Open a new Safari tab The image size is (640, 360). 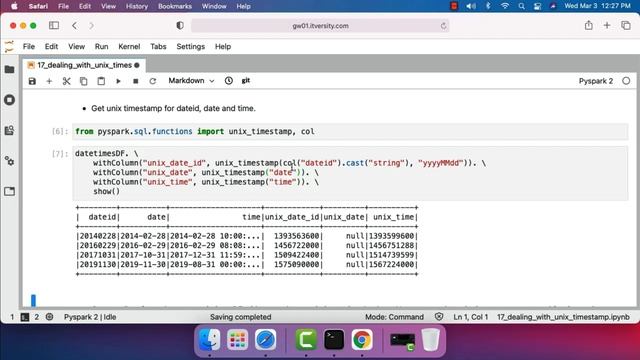[x=607, y=25]
